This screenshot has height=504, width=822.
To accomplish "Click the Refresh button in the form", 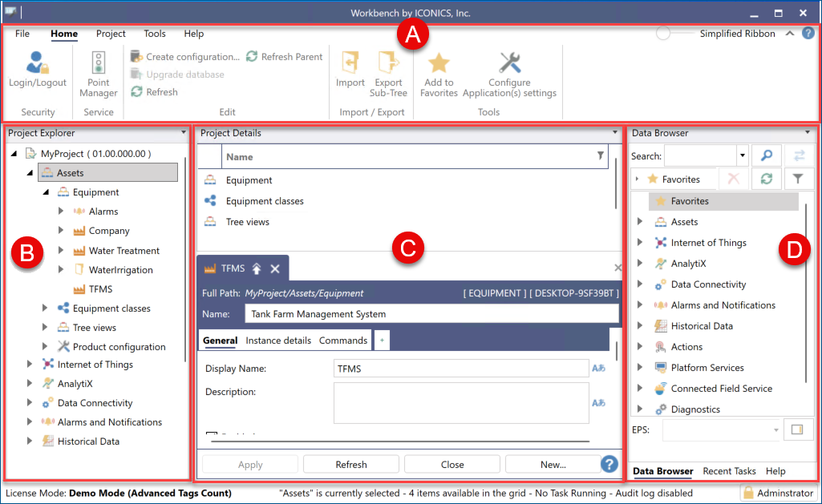I will coord(351,465).
